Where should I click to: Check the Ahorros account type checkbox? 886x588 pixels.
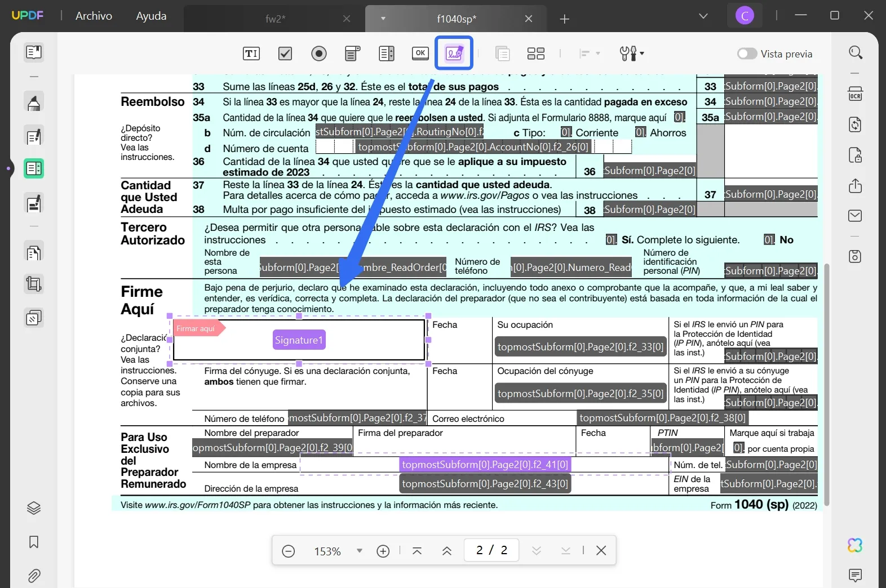[x=640, y=132]
